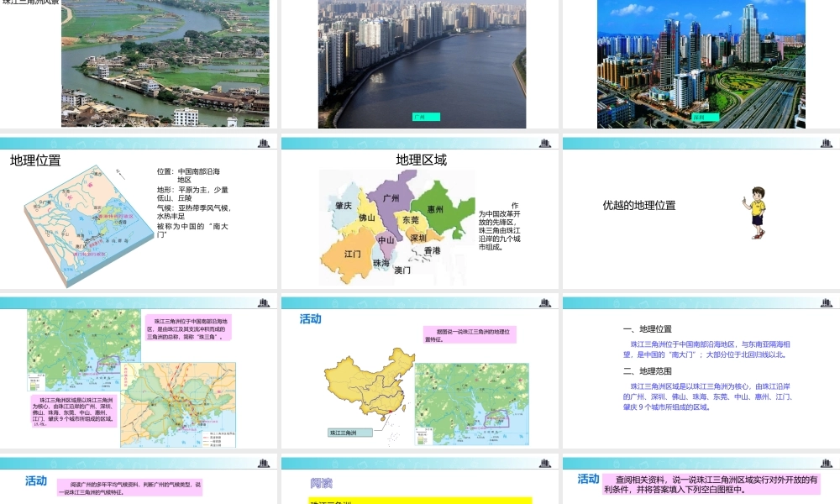Click the building icon on the 优越的地理位置 slide

point(826,143)
